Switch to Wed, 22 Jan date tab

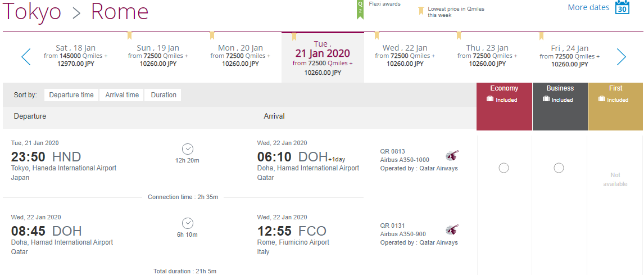(405, 57)
